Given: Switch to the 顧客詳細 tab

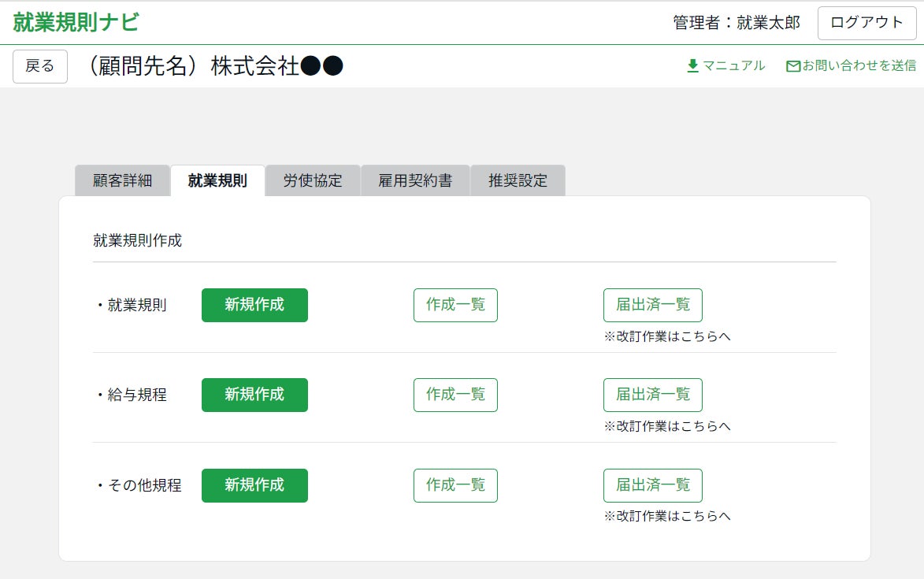Looking at the screenshot, I should click(x=123, y=181).
